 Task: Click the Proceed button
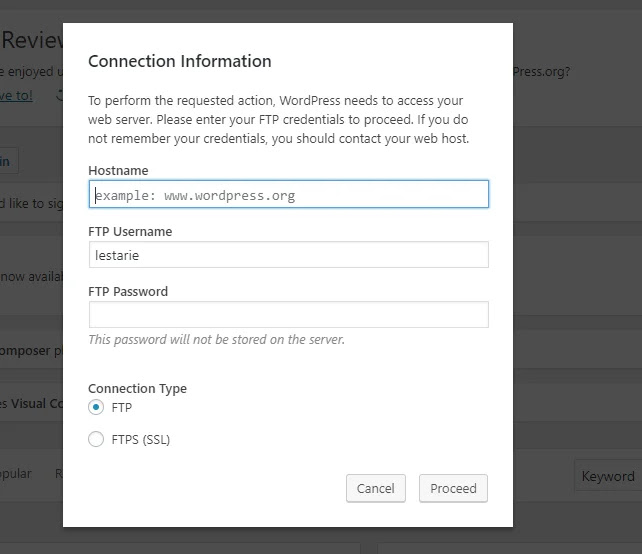[453, 488]
